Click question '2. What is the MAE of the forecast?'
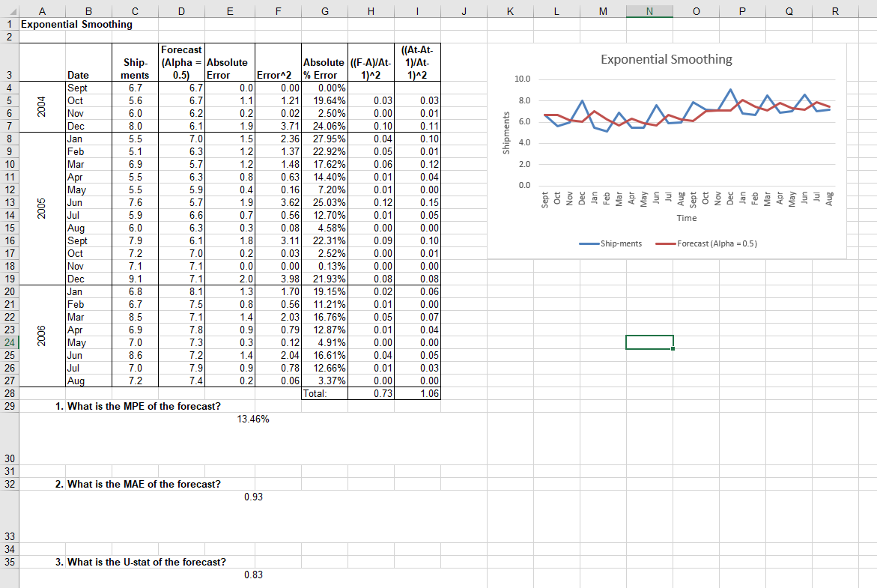This screenshot has height=588, width=877. [x=138, y=484]
